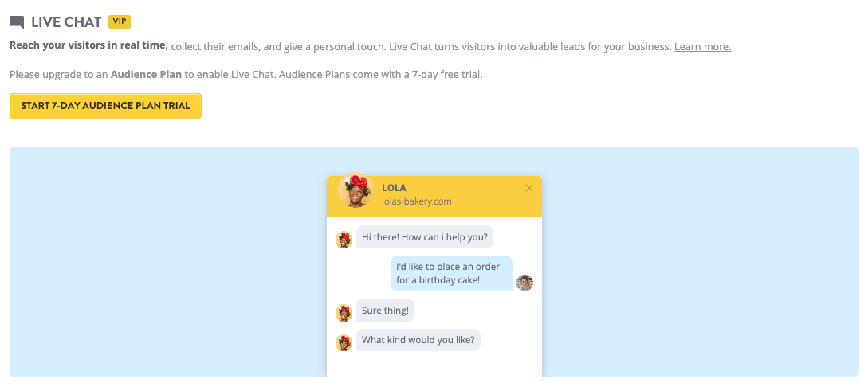
Task: Click avatar next to 'Sure thing!' message
Action: (344, 313)
